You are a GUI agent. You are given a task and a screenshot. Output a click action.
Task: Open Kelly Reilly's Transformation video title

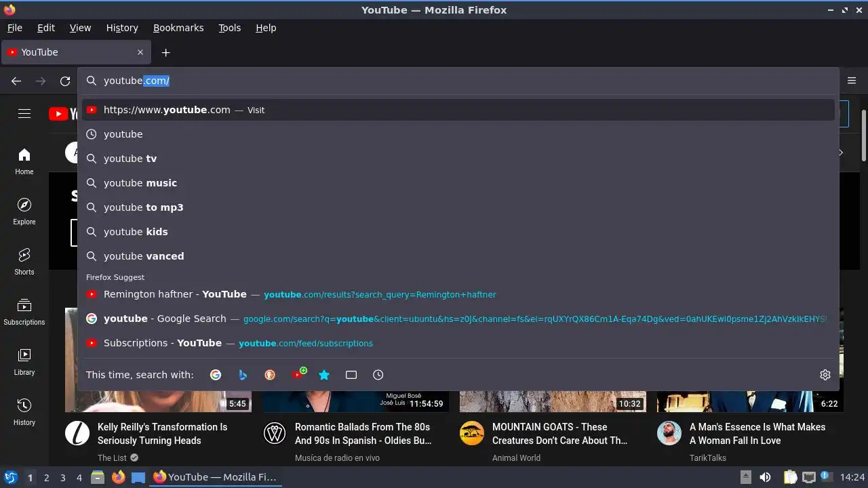(x=163, y=434)
